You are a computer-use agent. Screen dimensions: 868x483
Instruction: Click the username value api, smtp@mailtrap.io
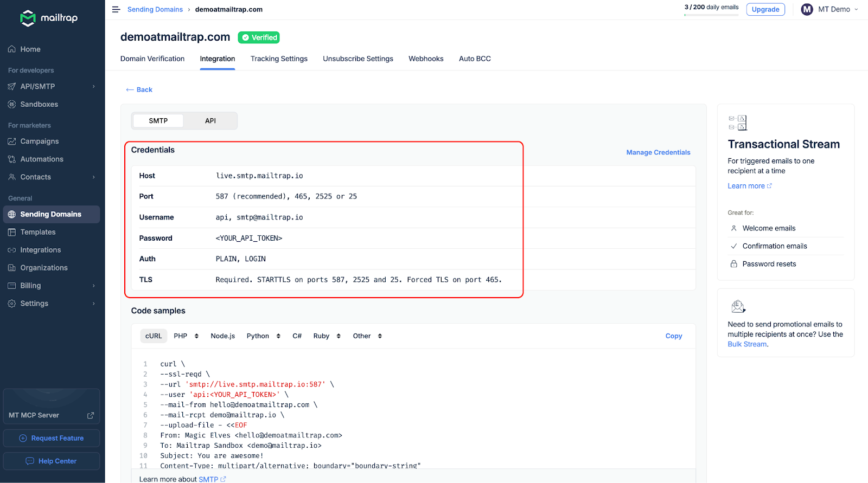259,217
